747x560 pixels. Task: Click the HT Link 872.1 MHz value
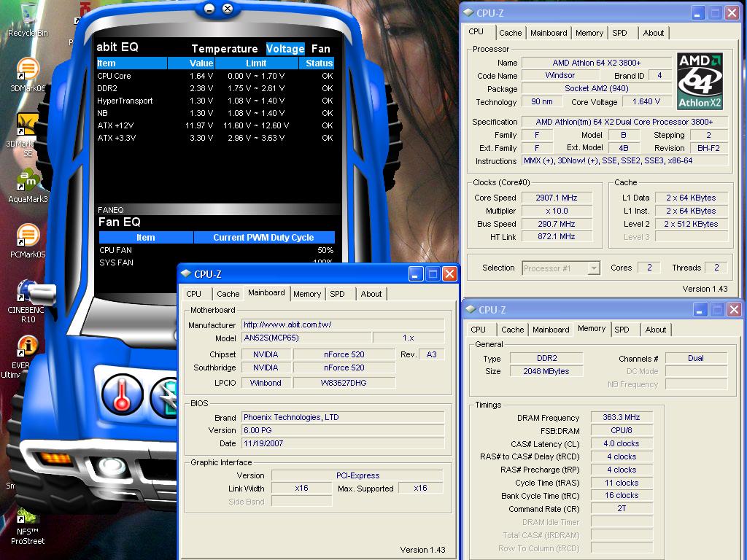point(557,236)
